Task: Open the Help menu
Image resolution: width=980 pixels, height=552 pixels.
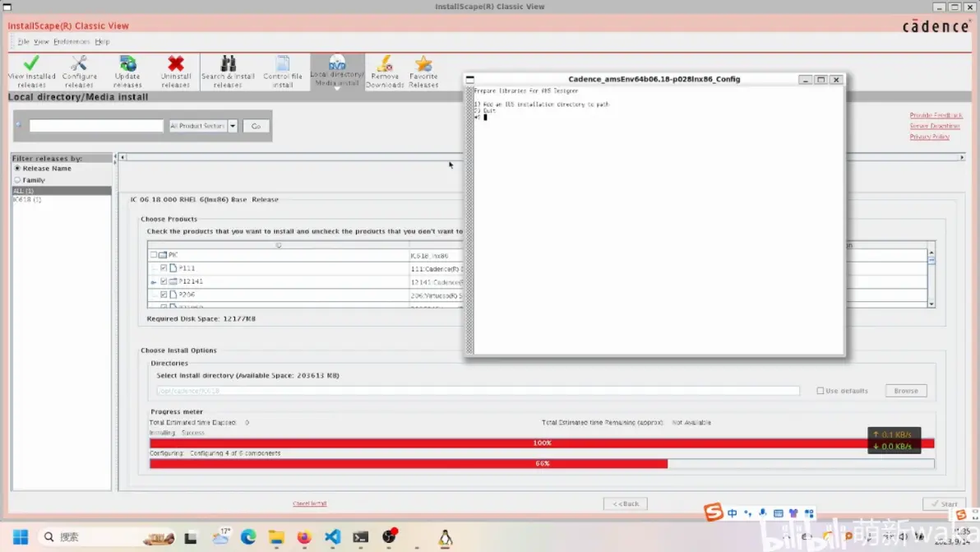Action: pyautogui.click(x=102, y=42)
